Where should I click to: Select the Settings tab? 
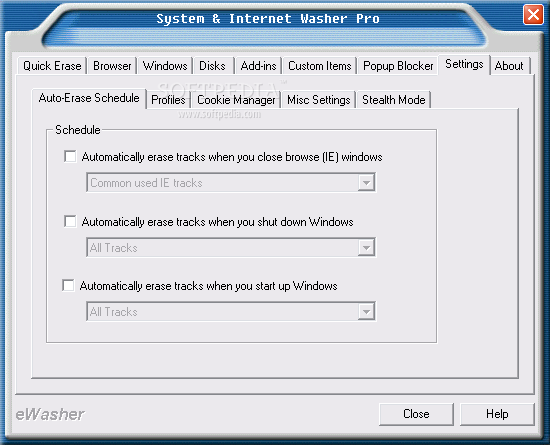[x=464, y=65]
